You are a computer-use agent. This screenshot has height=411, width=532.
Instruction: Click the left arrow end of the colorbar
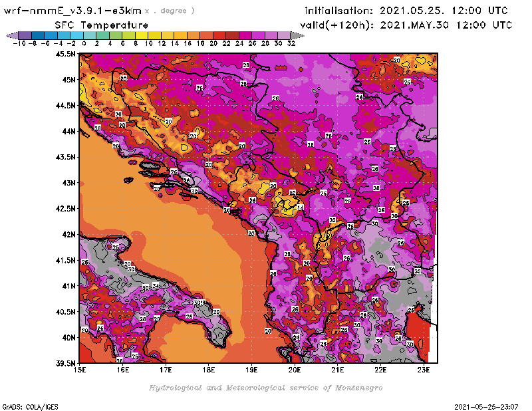tap(9, 35)
